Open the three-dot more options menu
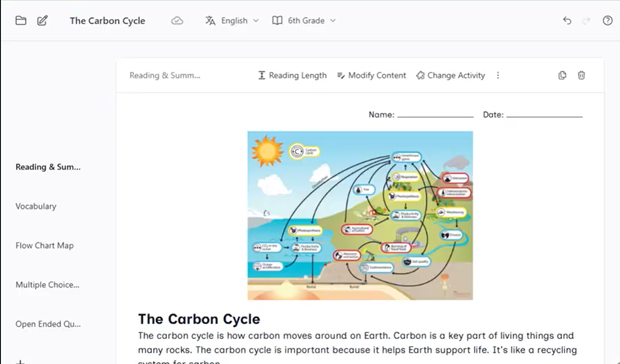620x364 pixels. pos(498,75)
